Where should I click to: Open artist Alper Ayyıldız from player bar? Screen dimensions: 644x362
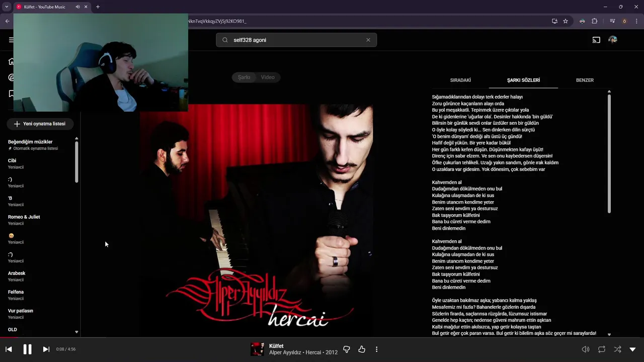click(285, 352)
